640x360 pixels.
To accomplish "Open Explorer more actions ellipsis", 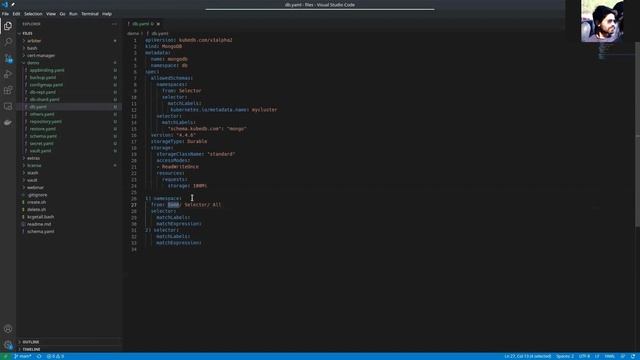I will [114, 24].
